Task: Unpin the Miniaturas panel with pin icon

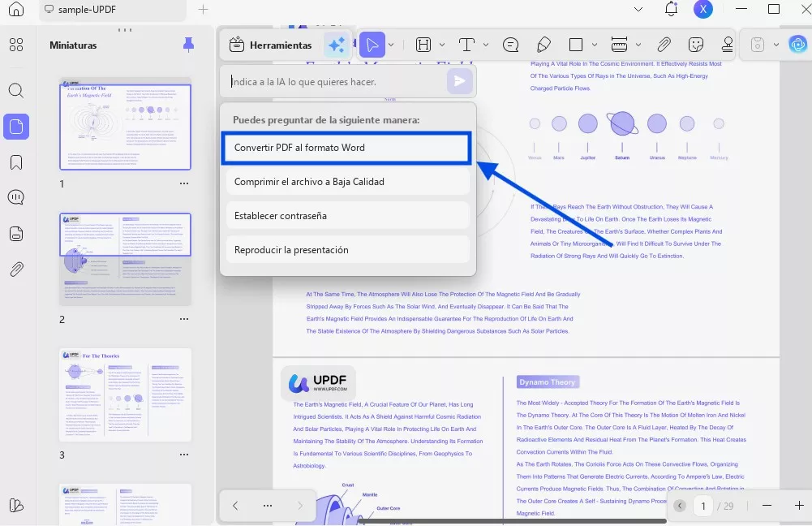Action: pyautogui.click(x=188, y=45)
